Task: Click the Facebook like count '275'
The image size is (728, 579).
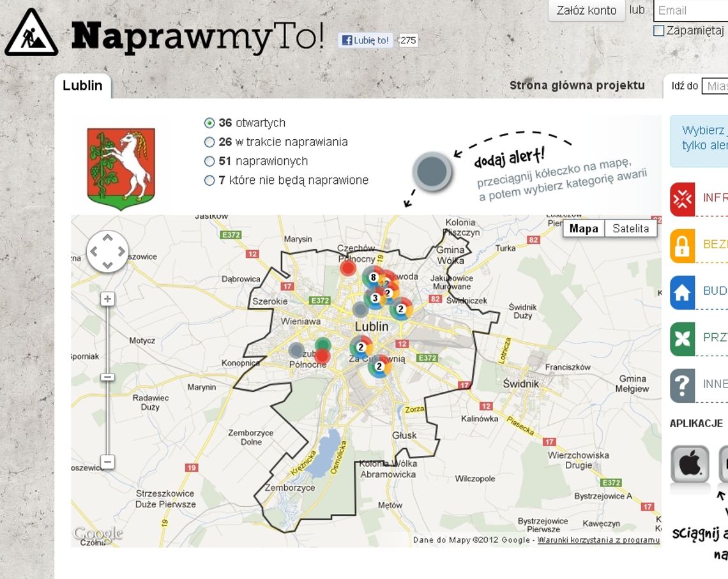Action: pyautogui.click(x=407, y=40)
